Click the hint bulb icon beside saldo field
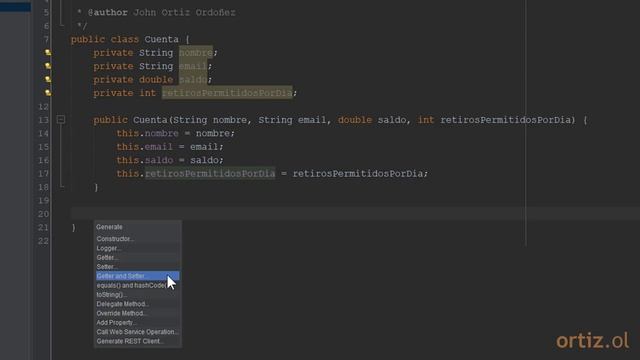Viewport: 640px width, 360px height. tap(48, 79)
